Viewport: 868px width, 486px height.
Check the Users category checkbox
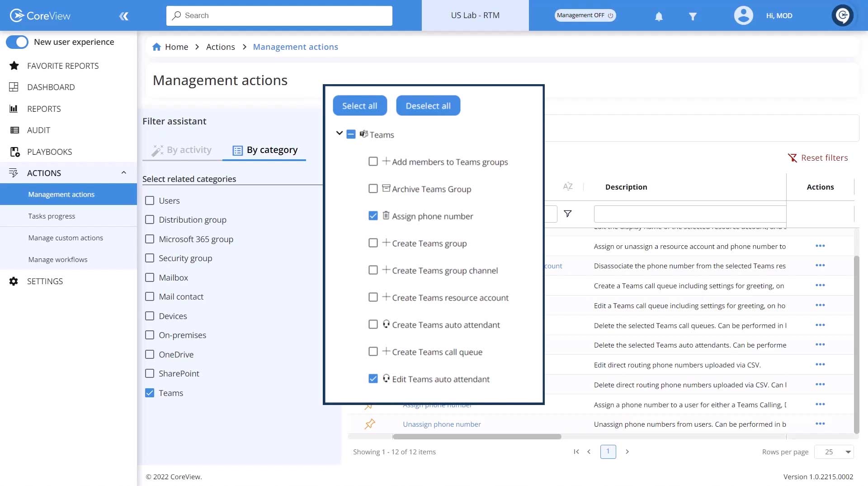pyautogui.click(x=149, y=200)
